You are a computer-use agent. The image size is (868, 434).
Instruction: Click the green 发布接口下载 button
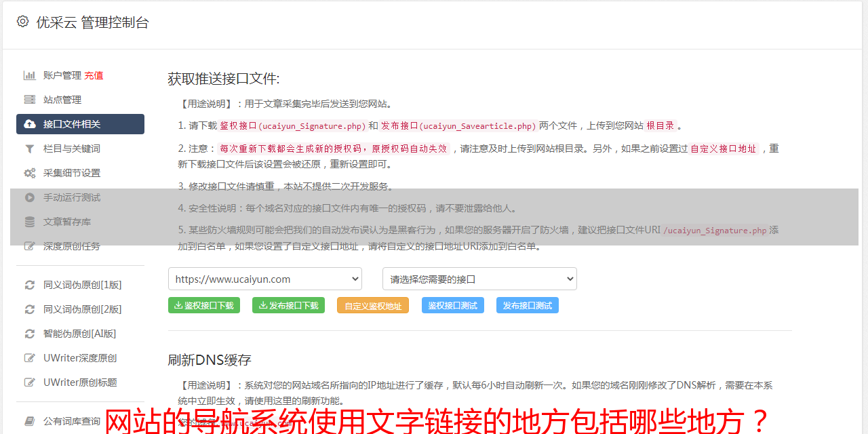(x=288, y=305)
